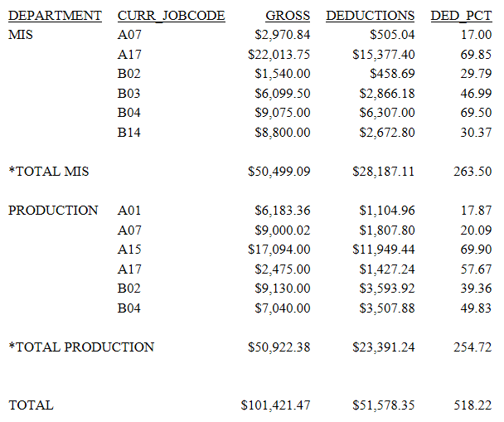This screenshot has width=504, height=422.
Task: Select the MIS department label
Action: pyautogui.click(x=21, y=35)
